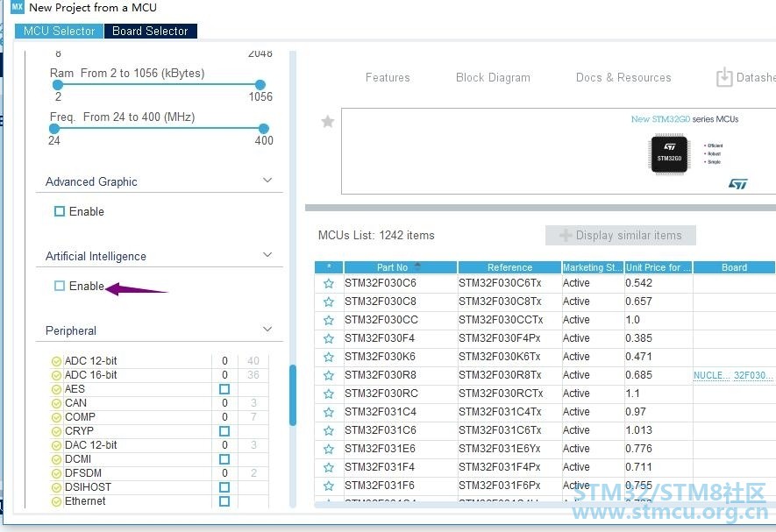Favorite the STM32F030K6 row star
This screenshot has height=532, width=776.
click(328, 357)
